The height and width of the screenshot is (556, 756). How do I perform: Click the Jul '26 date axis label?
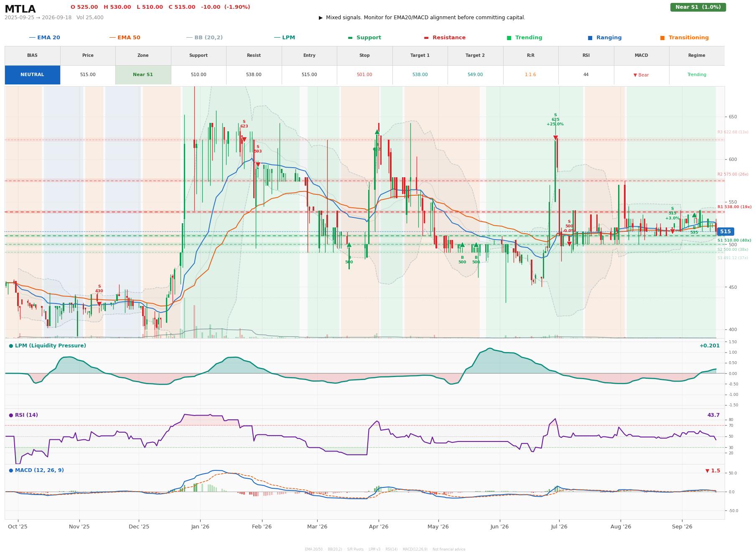coord(559,527)
